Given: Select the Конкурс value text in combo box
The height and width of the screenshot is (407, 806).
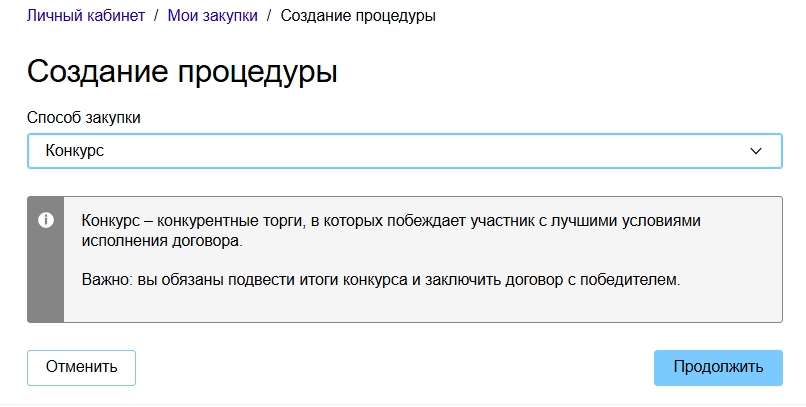Looking at the screenshot, I should click(x=75, y=151).
